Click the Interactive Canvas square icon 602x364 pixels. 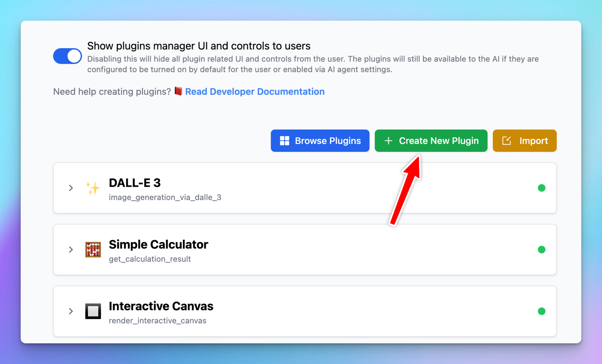tap(93, 311)
